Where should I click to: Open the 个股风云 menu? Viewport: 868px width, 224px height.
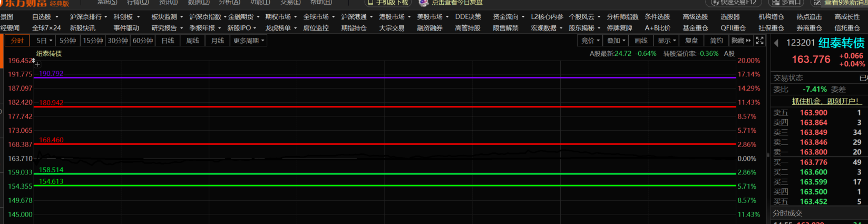[x=584, y=17]
